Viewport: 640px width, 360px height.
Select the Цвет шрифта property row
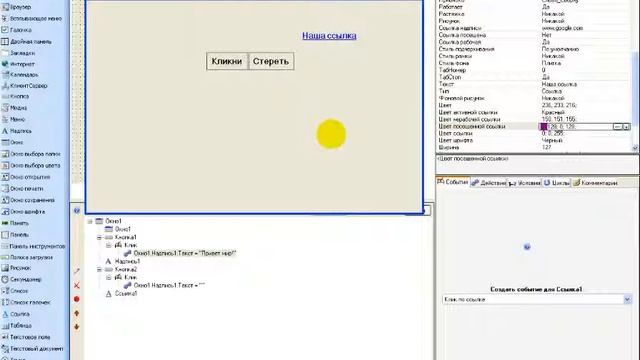[x=533, y=140]
